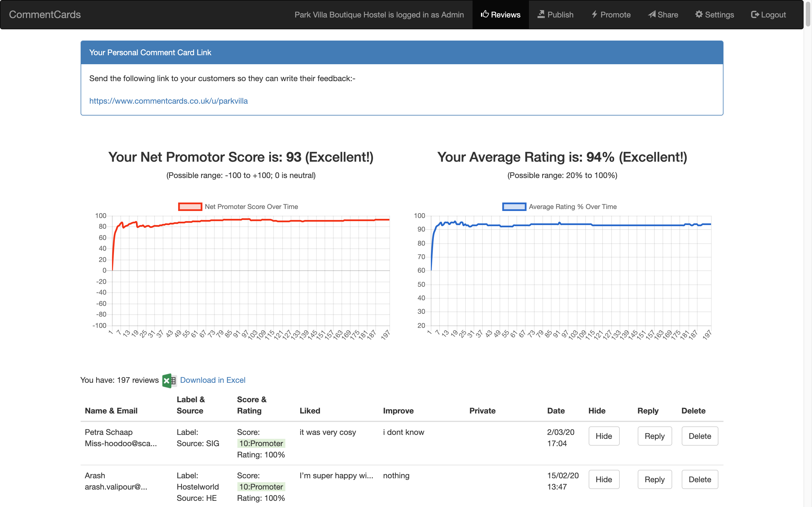Toggle Average Rating legend swatch
812x507 pixels.
[x=514, y=206]
